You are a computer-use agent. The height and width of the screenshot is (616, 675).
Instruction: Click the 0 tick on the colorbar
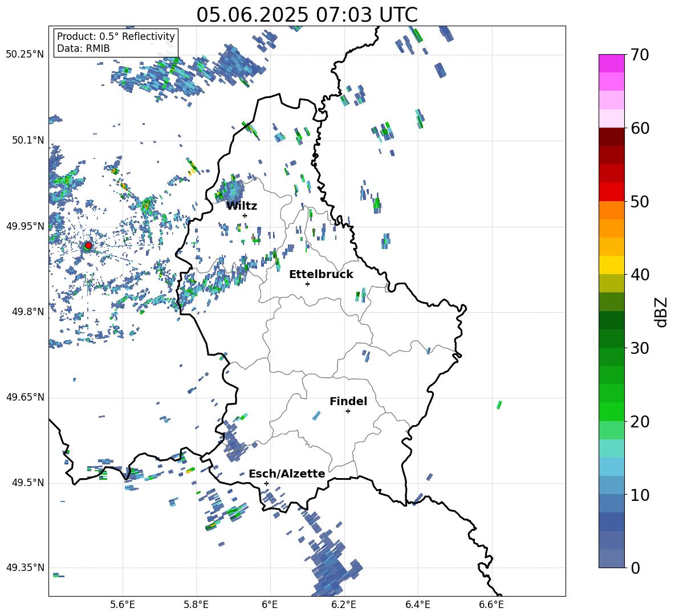635,568
